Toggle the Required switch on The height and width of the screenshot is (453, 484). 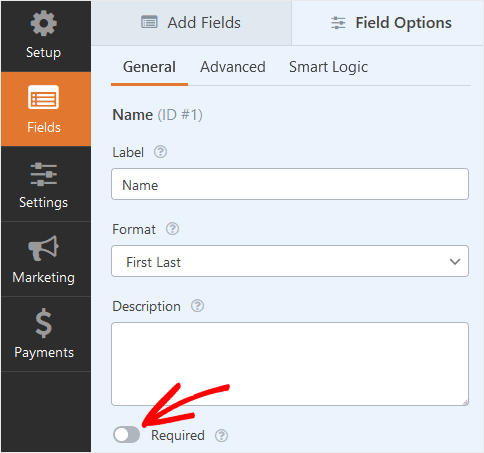126,435
